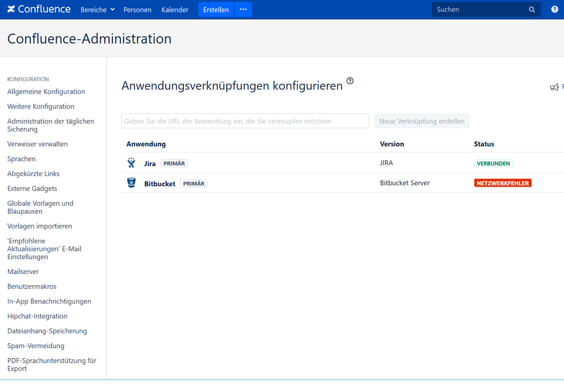Click the PRIMÄR badge next to Jira
This screenshot has width=564, height=392.
[x=174, y=164]
